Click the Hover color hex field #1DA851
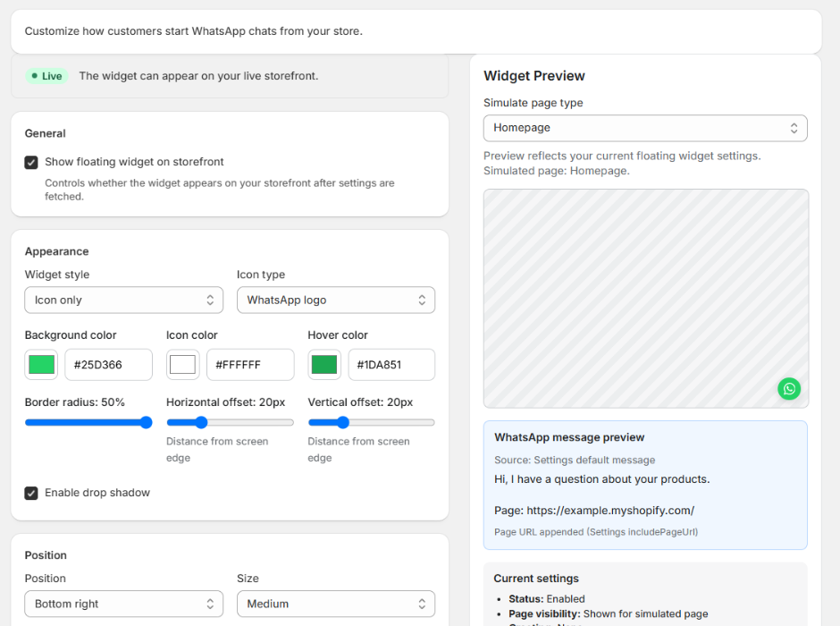Viewport: 840px width, 626px height. [x=391, y=365]
